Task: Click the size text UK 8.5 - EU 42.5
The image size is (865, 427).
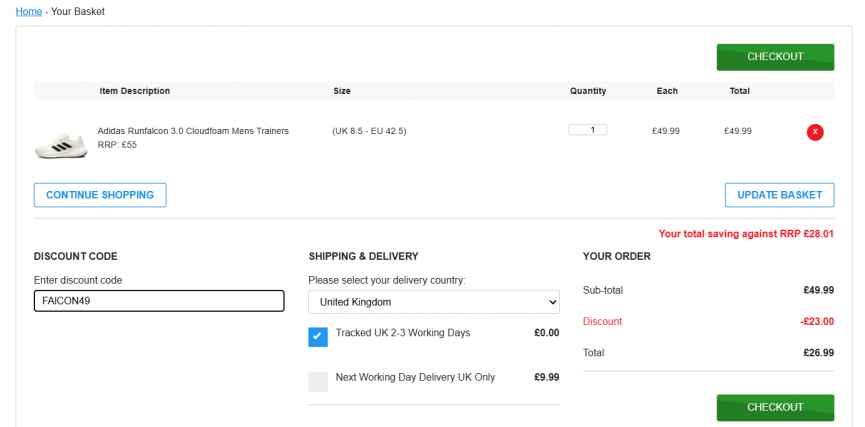Action: point(369,131)
